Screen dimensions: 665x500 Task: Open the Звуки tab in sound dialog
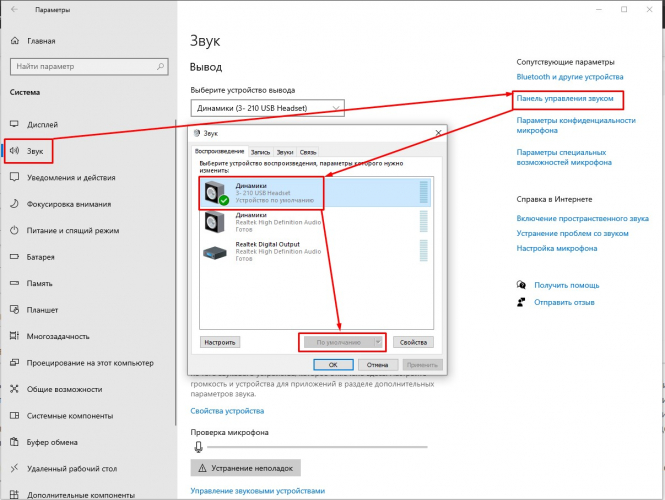coord(285,152)
